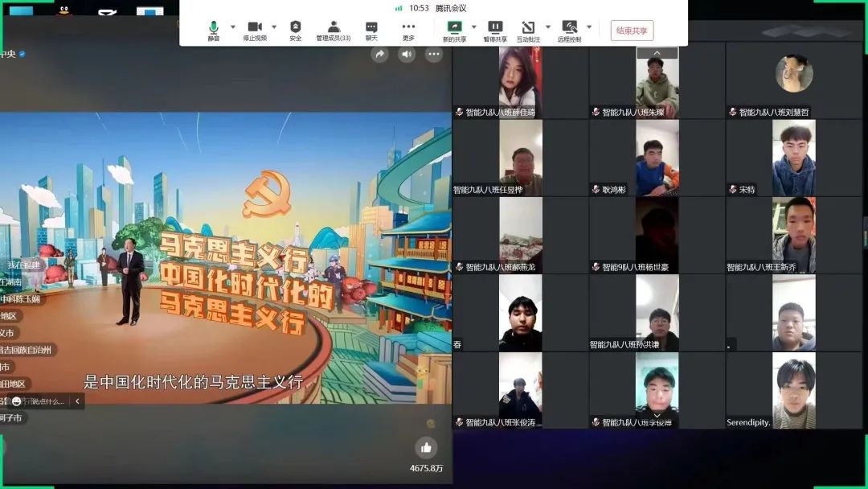Viewport: 868px width, 489px height.
Task: Like the livestream with the thumbs-up button
Action: point(426,447)
